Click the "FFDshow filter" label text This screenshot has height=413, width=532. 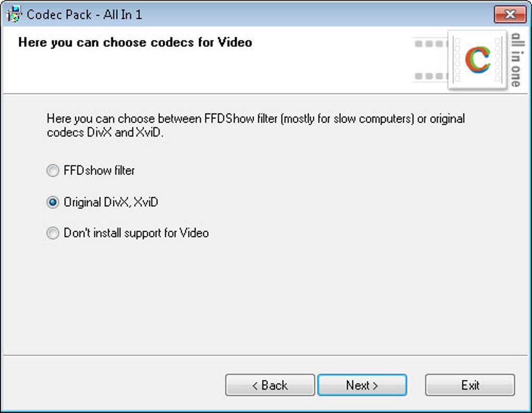[99, 171]
